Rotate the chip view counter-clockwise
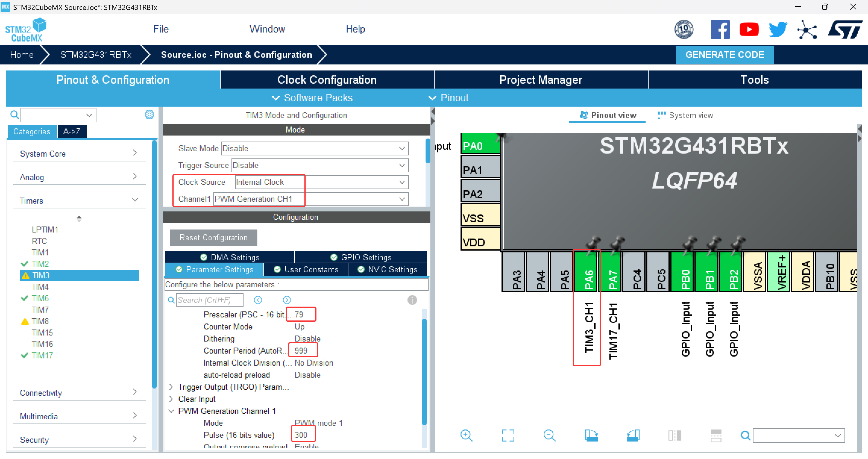868x459 pixels. coord(633,436)
